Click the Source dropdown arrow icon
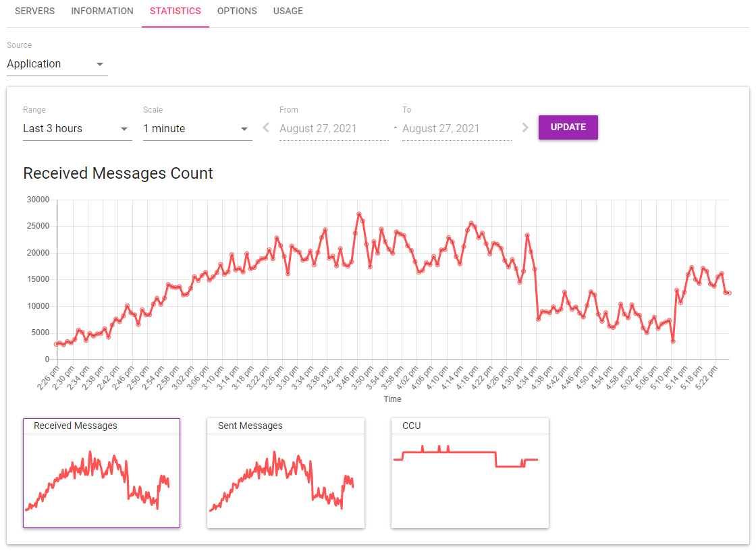Screen dimensions: 756x551 pos(100,65)
